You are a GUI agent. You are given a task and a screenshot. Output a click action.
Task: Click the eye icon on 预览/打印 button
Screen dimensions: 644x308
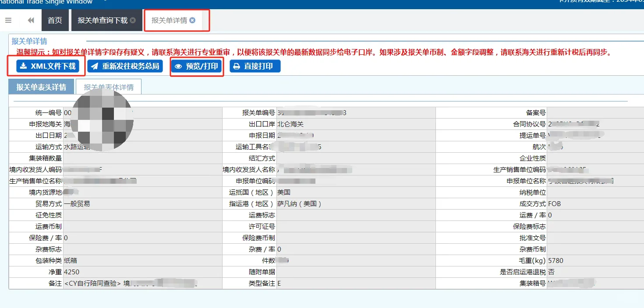click(178, 66)
